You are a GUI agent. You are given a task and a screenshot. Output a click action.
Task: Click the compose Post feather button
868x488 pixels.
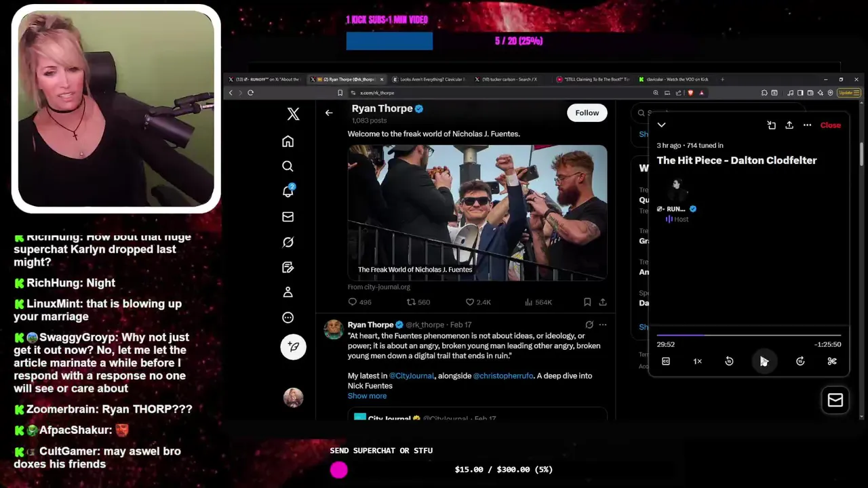[x=293, y=346]
